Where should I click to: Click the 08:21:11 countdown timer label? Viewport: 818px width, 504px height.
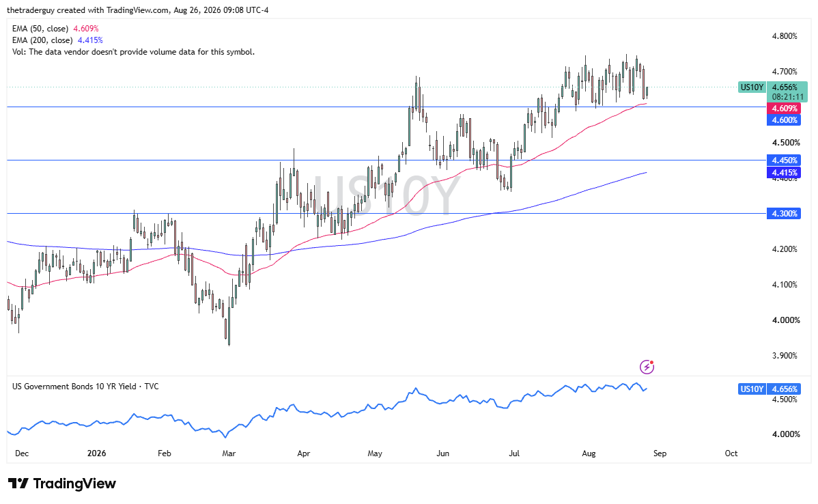pos(787,96)
